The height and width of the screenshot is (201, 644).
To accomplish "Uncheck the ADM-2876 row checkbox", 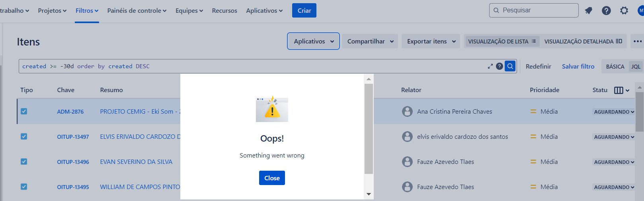I will point(24,111).
